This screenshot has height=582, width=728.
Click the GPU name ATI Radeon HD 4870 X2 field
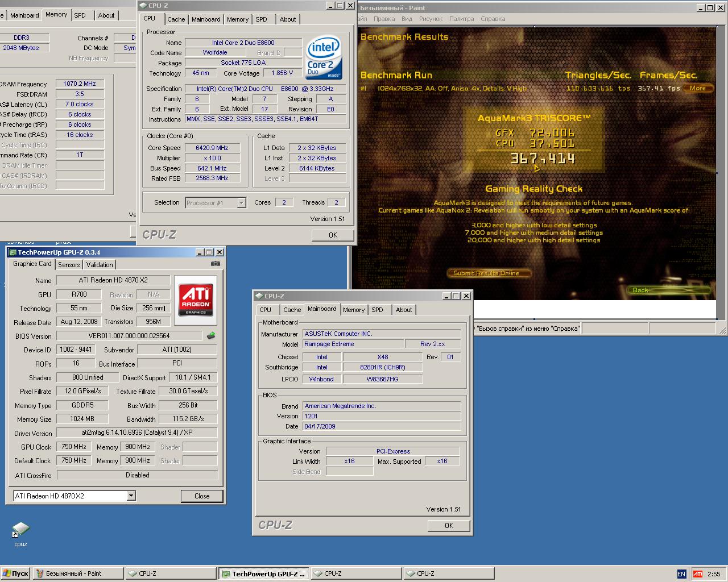(x=113, y=280)
